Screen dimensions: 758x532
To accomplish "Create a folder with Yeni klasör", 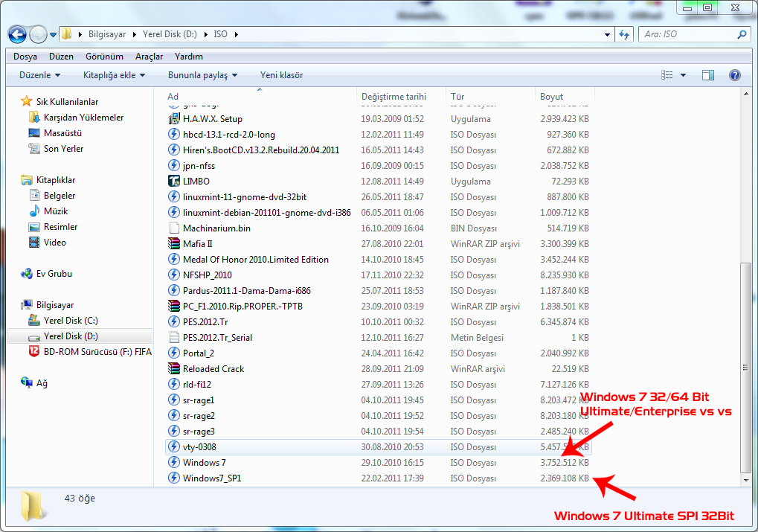I will point(281,75).
